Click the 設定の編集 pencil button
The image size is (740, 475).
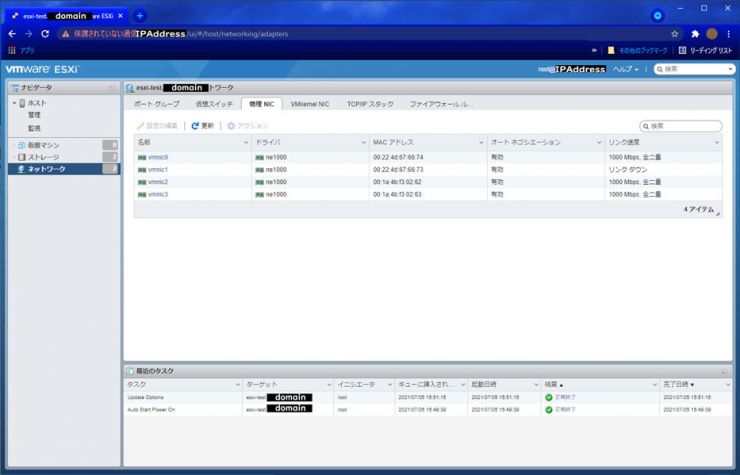(157, 126)
